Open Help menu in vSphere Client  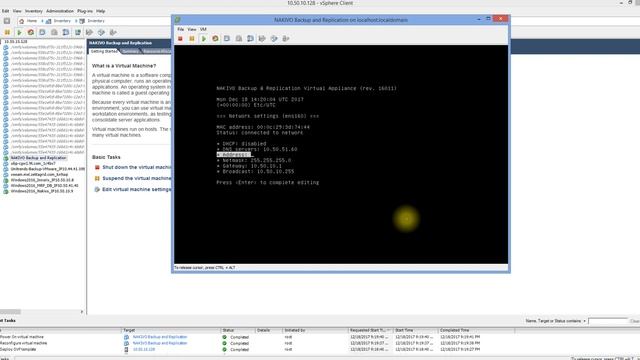coord(100,11)
